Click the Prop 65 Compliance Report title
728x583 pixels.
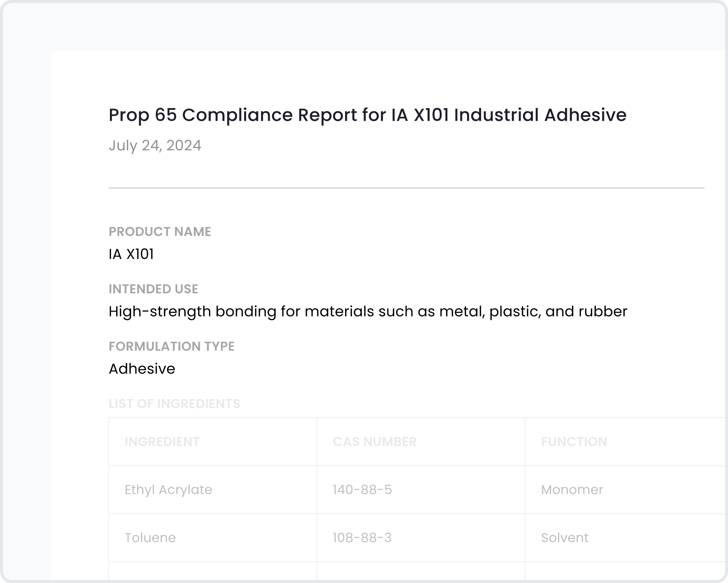coord(367,115)
